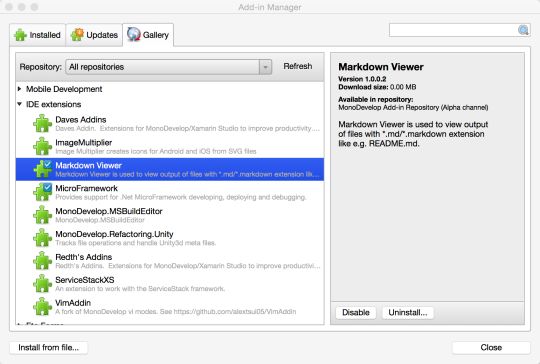The height and width of the screenshot is (364, 540).
Task: Click the Updates tab gear puzzle icon
Action: 77,35
